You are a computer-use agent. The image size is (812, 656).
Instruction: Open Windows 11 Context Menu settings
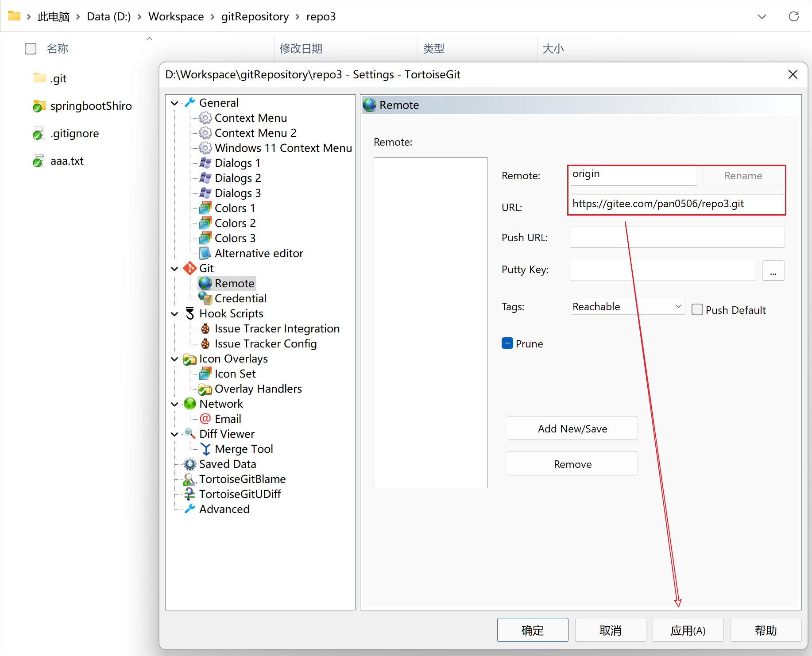283,148
